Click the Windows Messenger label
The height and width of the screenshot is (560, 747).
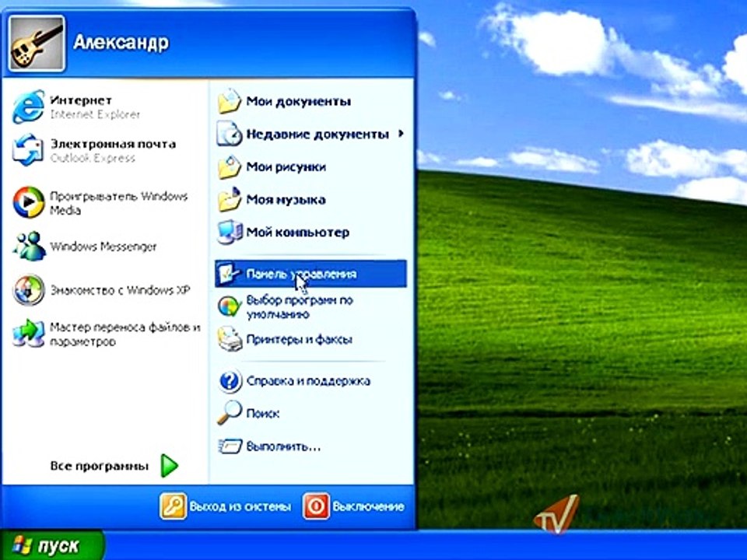(103, 247)
